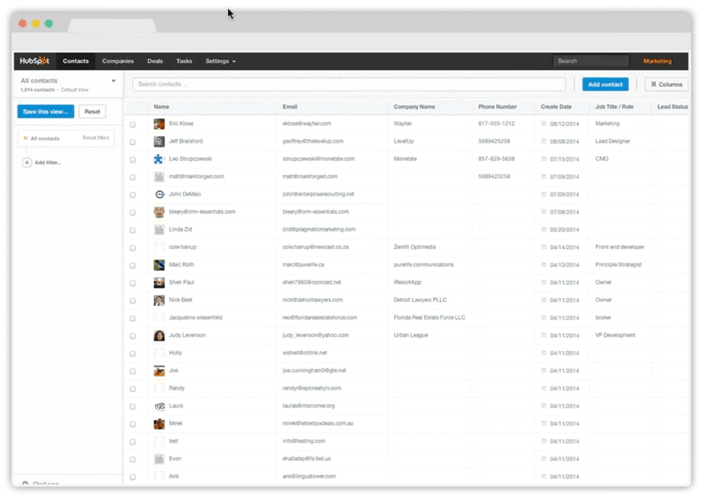The width and height of the screenshot is (704, 498).
Task: Tick John DeMaio's row checkbox
Action: [132, 195]
